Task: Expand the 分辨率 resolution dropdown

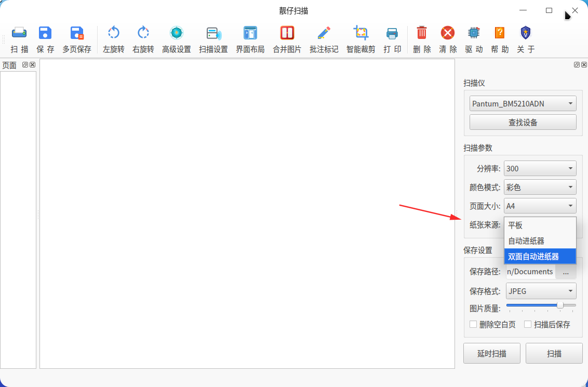Action: pos(540,168)
